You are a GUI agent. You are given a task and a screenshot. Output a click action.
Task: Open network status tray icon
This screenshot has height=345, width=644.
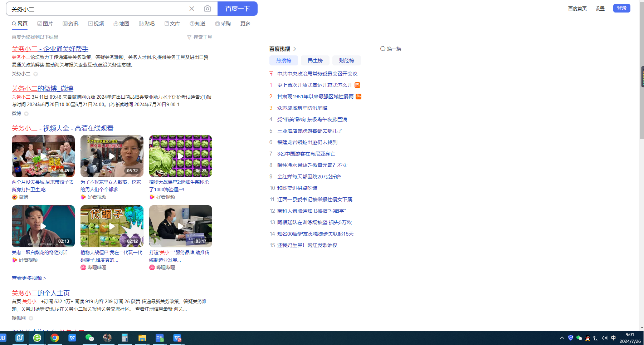click(x=596, y=338)
